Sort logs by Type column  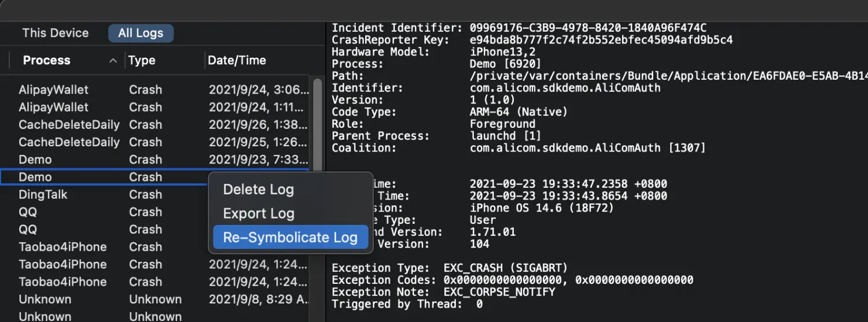point(142,60)
